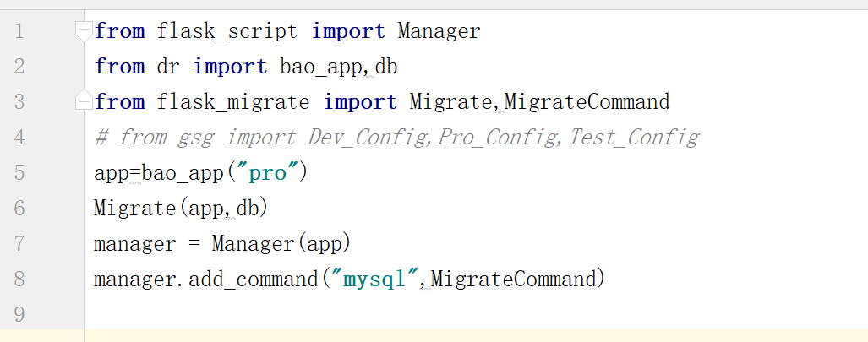Click Test_Config in the comment
Screen dimensions: 868x342
click(x=634, y=138)
